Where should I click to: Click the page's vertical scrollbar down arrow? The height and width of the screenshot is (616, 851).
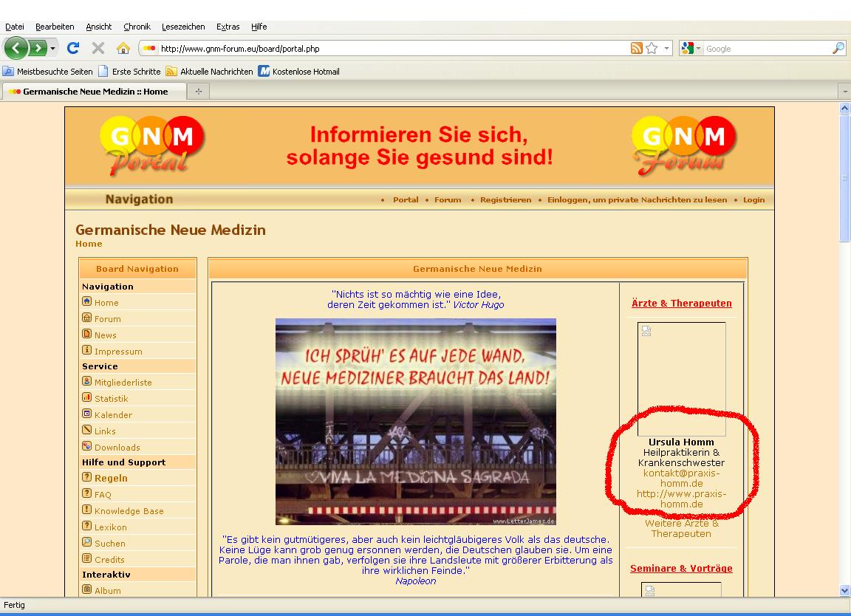(845, 590)
